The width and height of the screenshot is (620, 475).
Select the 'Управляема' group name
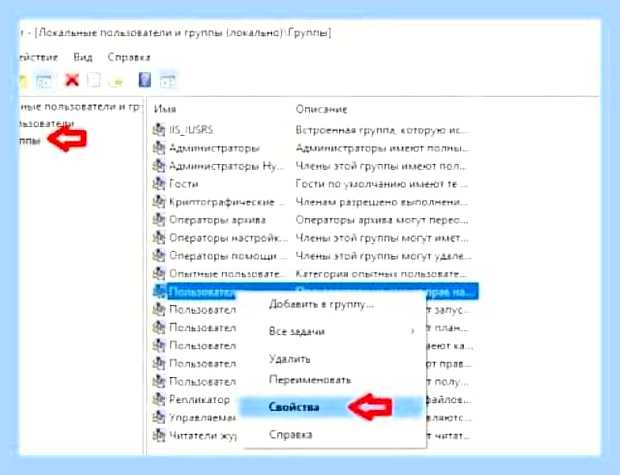click(202, 418)
